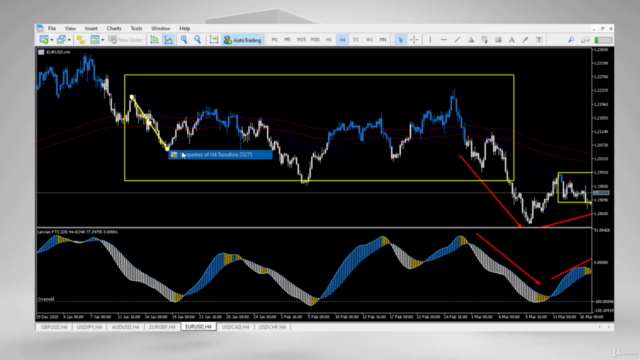Viewport: 640px width, 360px height.
Task: Click the chart Templates icon
Action: (x=95, y=40)
